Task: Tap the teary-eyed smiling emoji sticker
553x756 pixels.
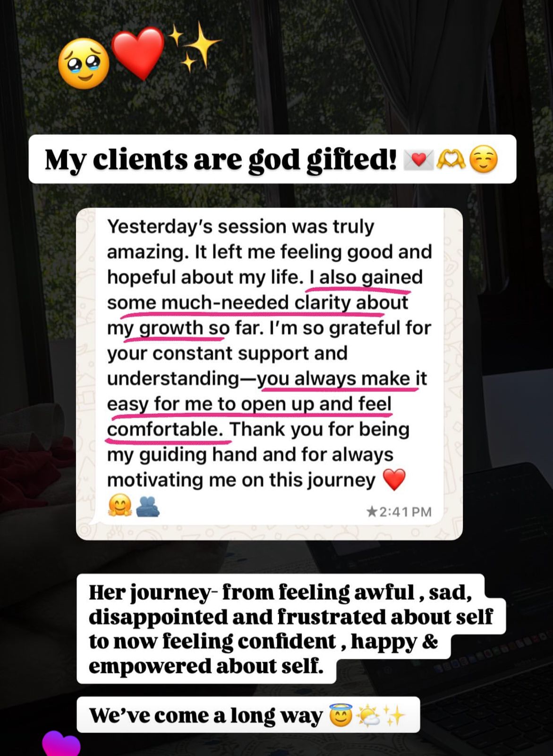Action: (84, 64)
